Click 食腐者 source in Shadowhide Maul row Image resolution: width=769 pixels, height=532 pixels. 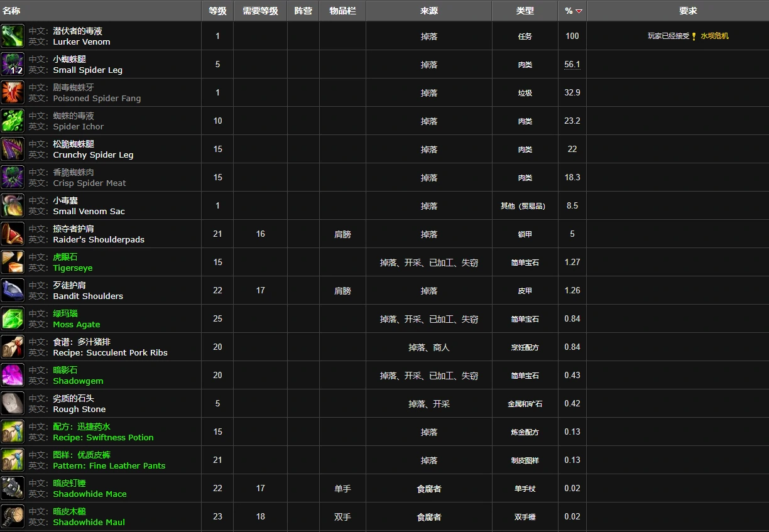(x=429, y=517)
